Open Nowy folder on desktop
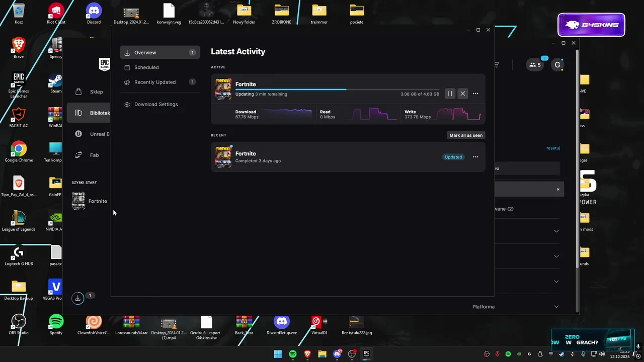The height and width of the screenshot is (362, 644). point(244,14)
